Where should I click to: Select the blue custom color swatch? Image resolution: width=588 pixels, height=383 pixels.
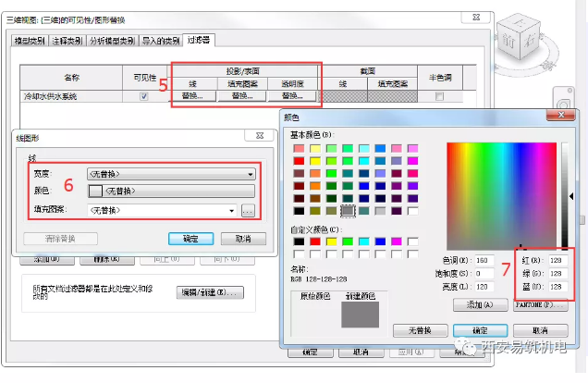pos(380,241)
